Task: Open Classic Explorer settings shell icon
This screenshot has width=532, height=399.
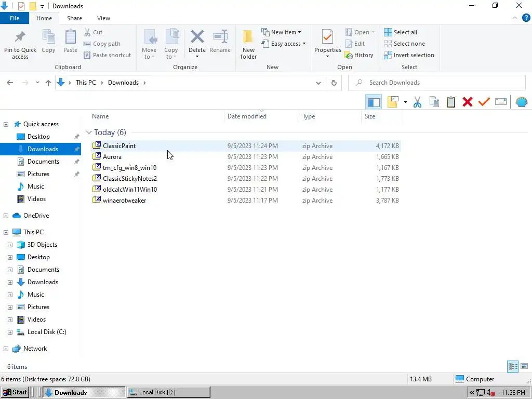Action: coord(521,102)
